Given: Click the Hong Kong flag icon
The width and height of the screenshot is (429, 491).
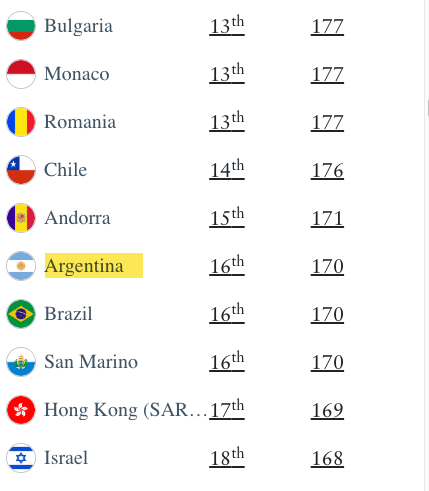Looking at the screenshot, I should point(21,410).
